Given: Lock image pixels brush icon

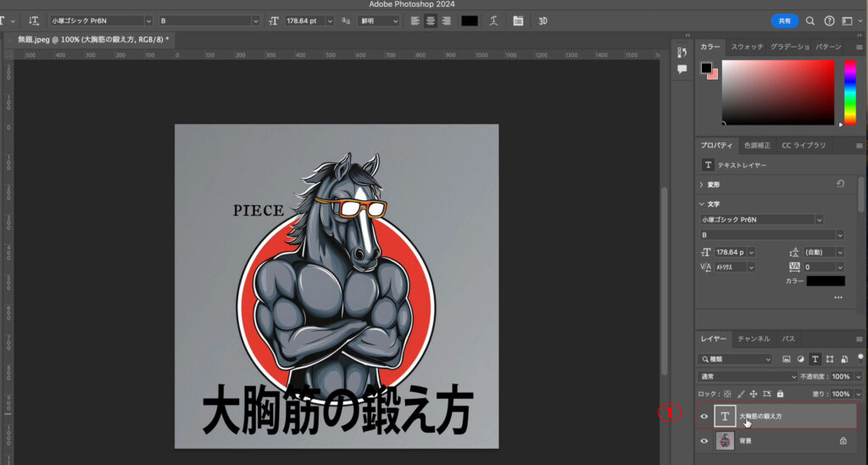Looking at the screenshot, I should pos(741,394).
